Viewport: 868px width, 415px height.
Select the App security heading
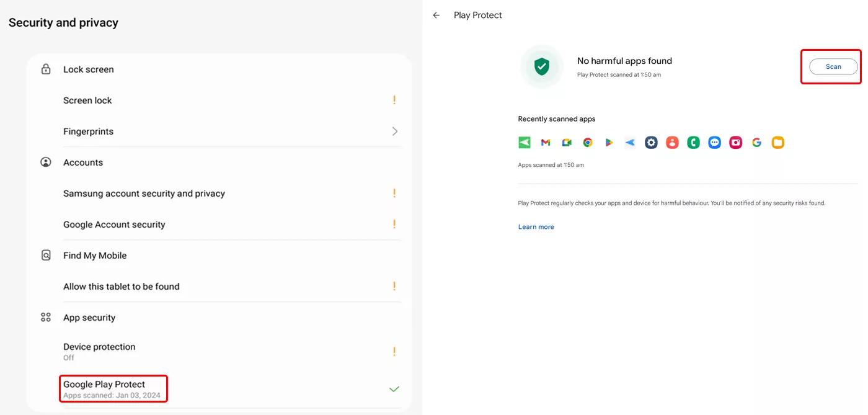pos(89,318)
